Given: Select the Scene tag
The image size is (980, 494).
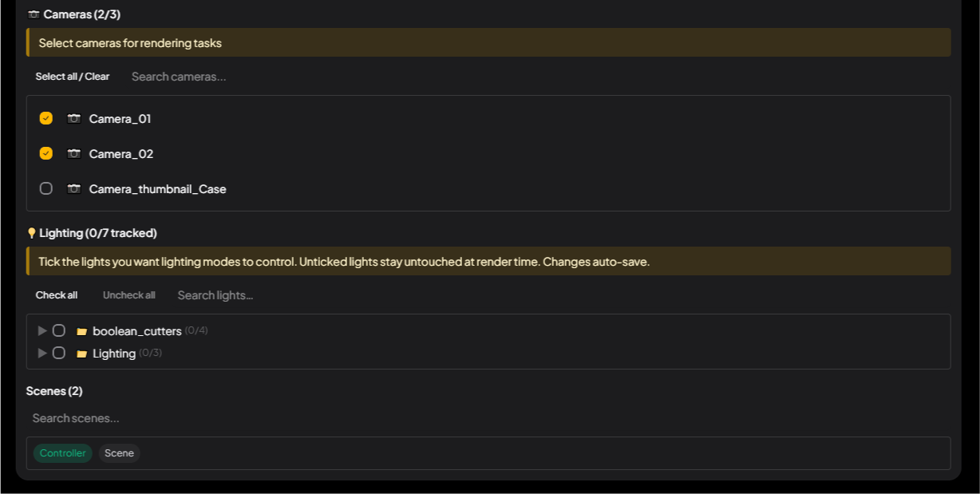Looking at the screenshot, I should [120, 453].
